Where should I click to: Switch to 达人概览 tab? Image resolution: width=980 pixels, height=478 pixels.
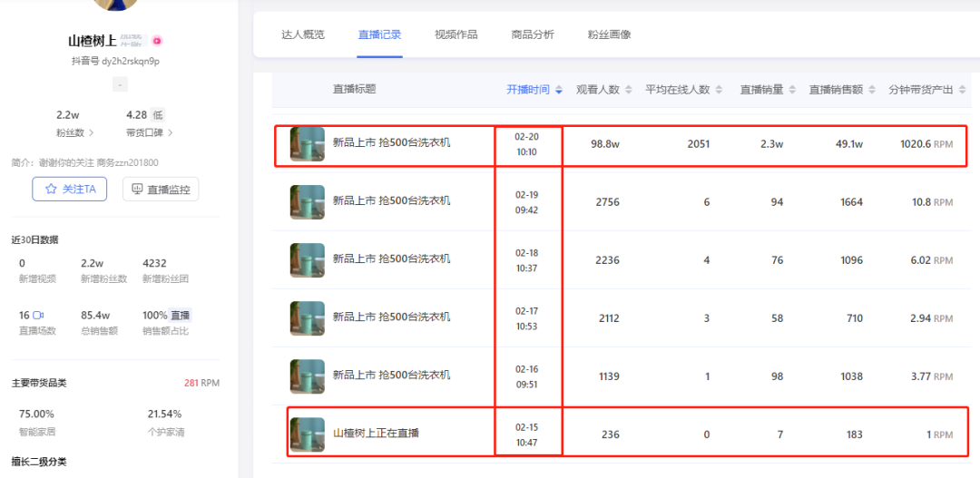coord(303,34)
